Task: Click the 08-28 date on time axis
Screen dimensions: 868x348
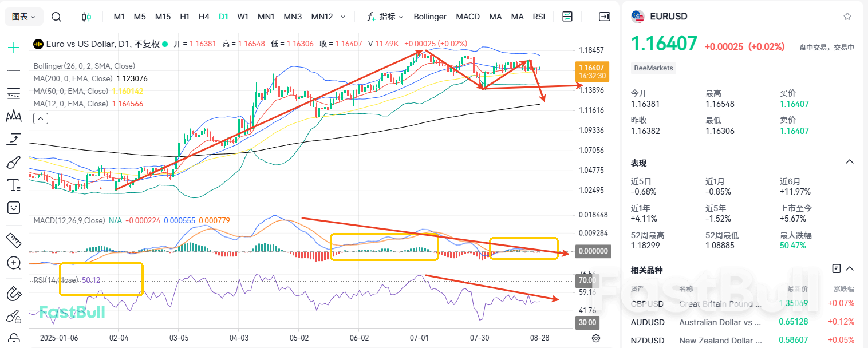Action: click(x=539, y=338)
